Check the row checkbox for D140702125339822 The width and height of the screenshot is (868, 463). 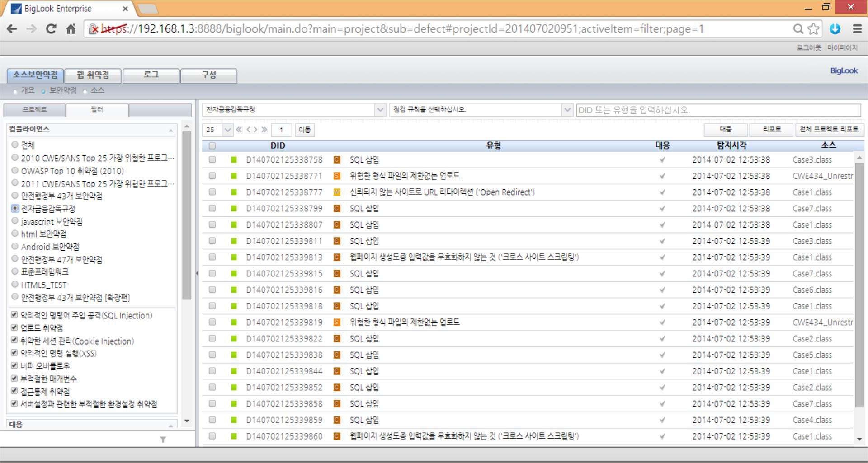coord(212,338)
